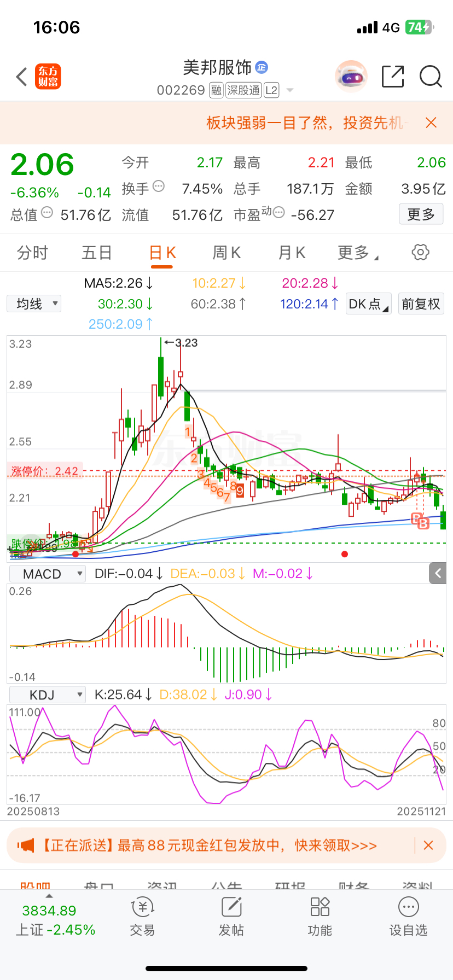Tap 涨停价:2.42 label on chart

tap(45, 471)
